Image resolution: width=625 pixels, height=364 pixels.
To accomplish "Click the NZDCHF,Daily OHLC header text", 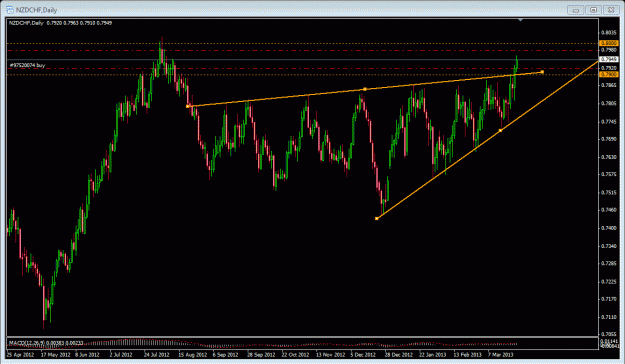I will 60,23.
